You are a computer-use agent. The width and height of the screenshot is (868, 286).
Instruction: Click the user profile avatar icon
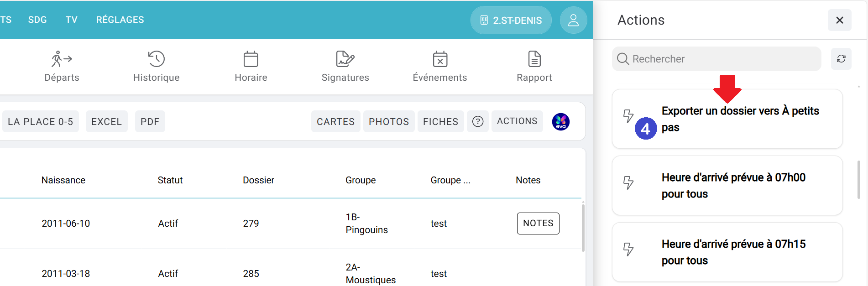(573, 20)
